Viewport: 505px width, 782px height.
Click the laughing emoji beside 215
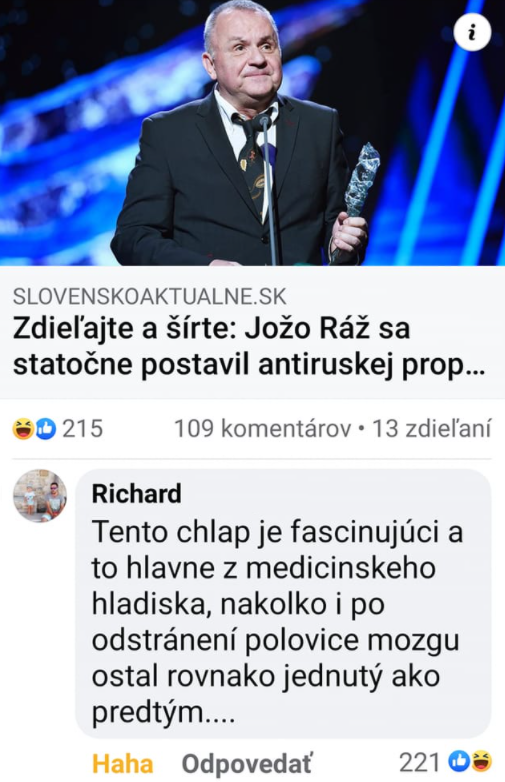click(23, 428)
